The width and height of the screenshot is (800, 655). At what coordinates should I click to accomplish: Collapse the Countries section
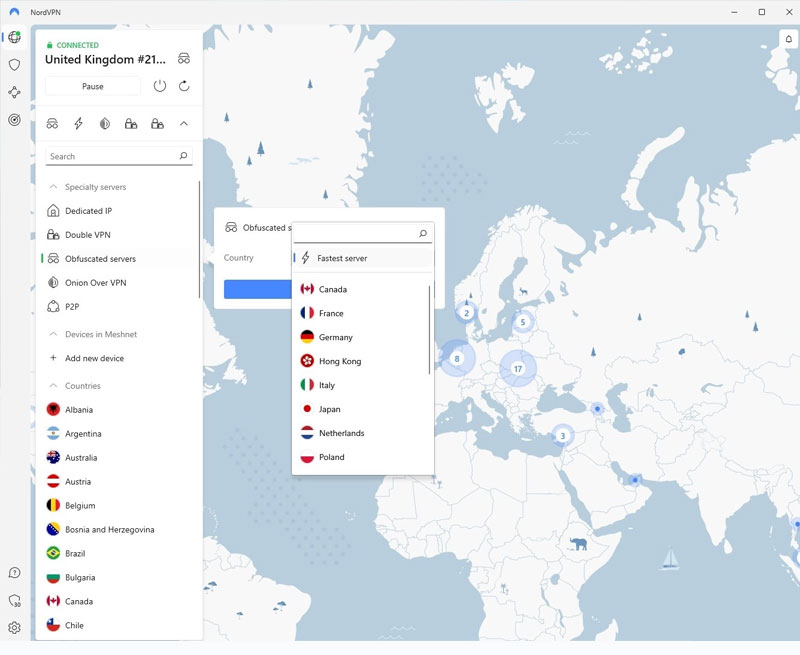tap(53, 386)
